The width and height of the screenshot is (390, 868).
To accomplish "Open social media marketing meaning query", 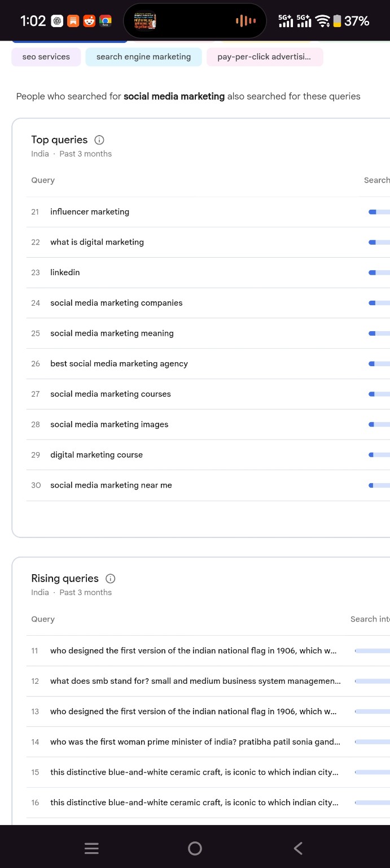I will click(112, 333).
